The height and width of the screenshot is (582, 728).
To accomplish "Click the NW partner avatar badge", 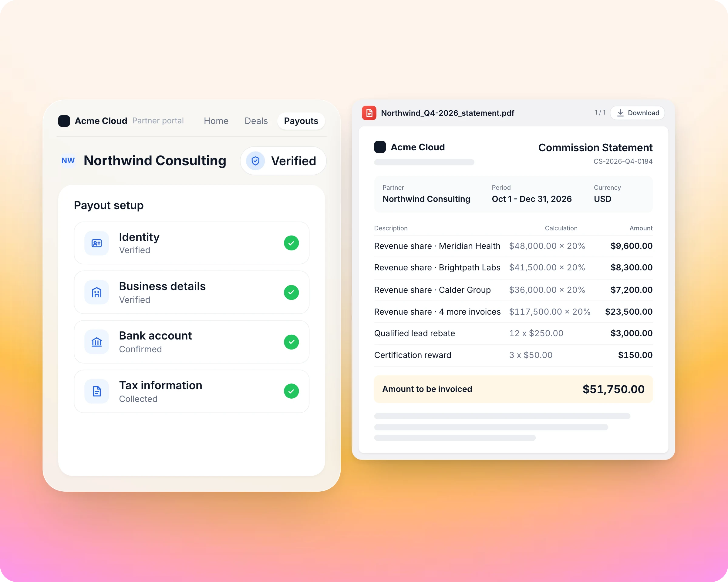I will [x=68, y=161].
